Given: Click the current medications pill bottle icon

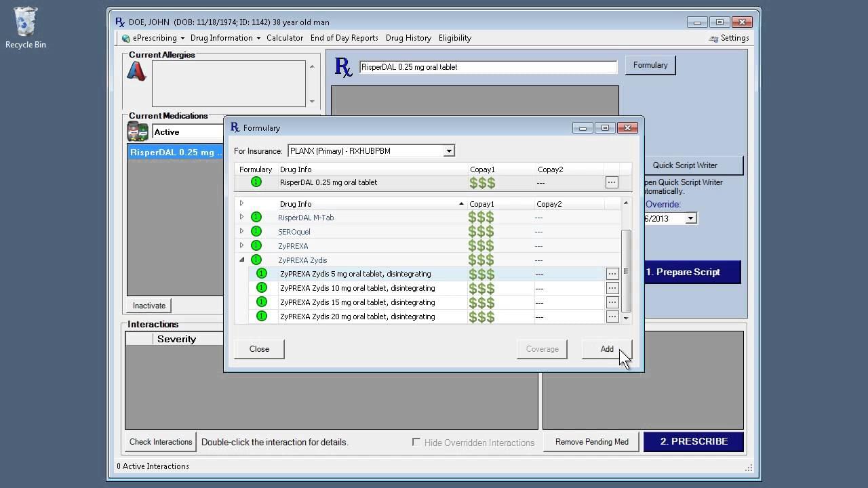Looking at the screenshot, I should (x=138, y=131).
